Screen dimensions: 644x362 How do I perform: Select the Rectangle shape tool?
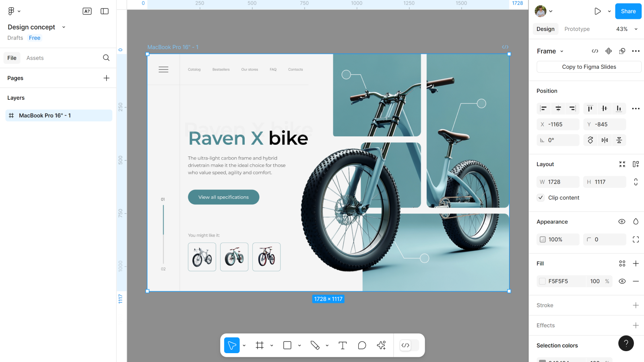tap(287, 346)
